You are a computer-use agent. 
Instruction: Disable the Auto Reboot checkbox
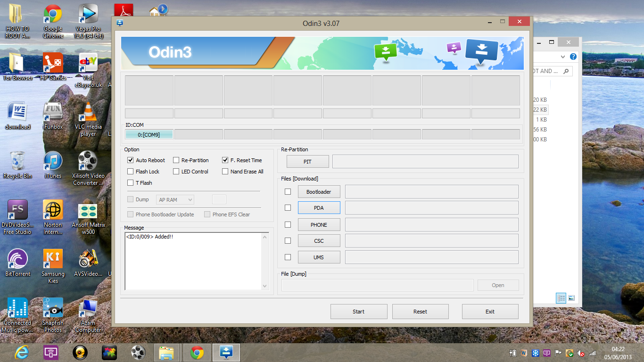click(131, 160)
